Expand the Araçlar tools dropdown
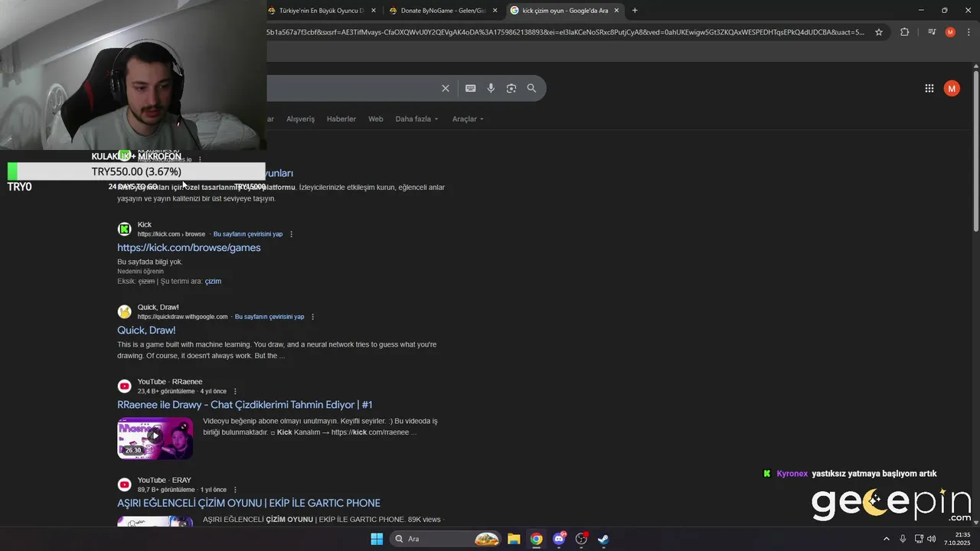 (468, 119)
